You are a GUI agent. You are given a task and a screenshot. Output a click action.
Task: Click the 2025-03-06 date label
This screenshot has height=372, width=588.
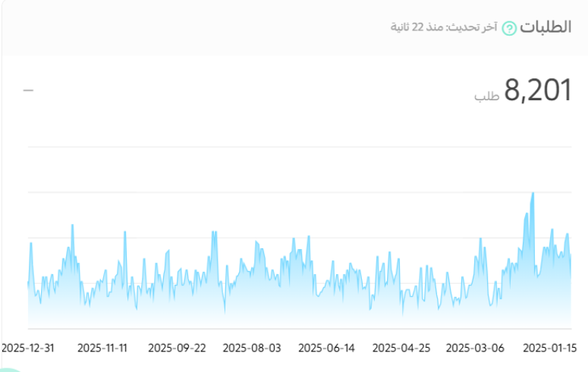pos(475,348)
